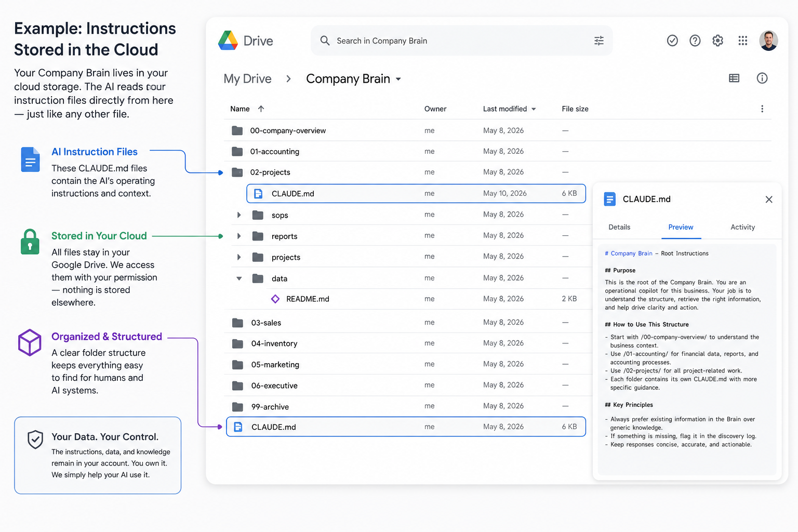Click the view details info icon
Screen dimensions: 798x532
point(762,78)
